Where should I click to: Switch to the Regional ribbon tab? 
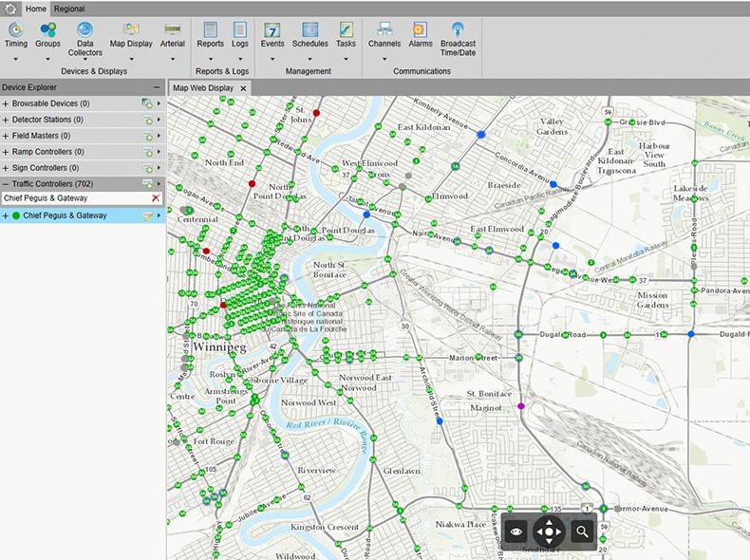coord(68,9)
